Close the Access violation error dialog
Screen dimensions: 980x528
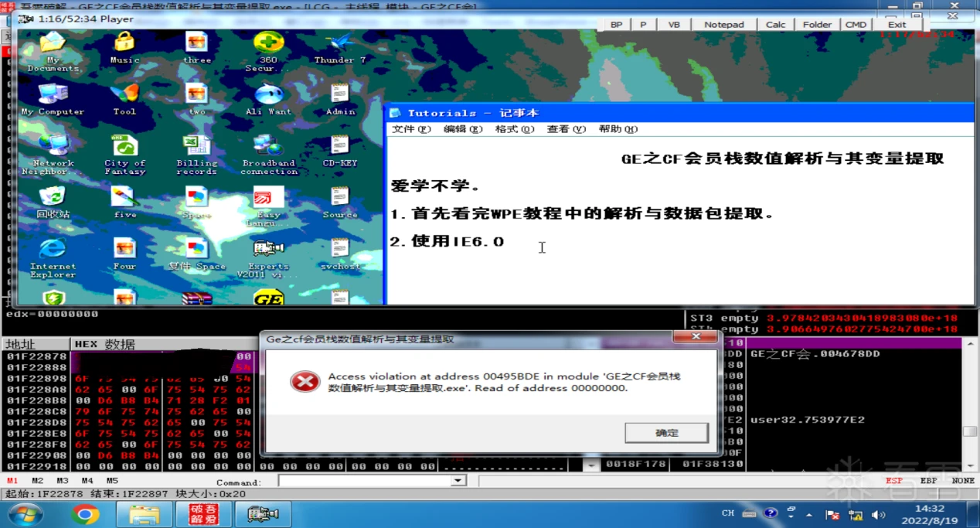point(695,337)
